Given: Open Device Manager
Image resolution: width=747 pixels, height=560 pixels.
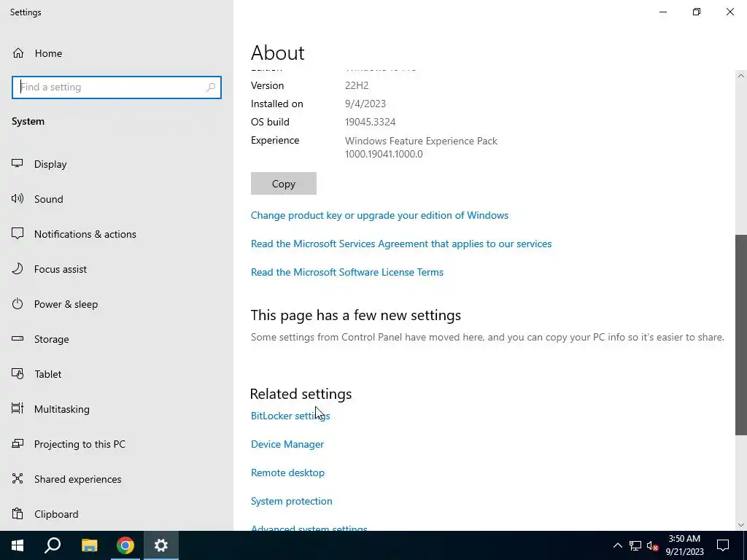Looking at the screenshot, I should point(287,444).
